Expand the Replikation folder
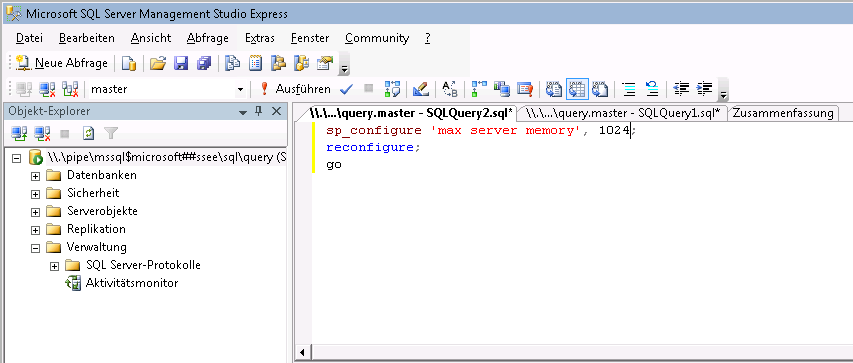 coord(35,230)
